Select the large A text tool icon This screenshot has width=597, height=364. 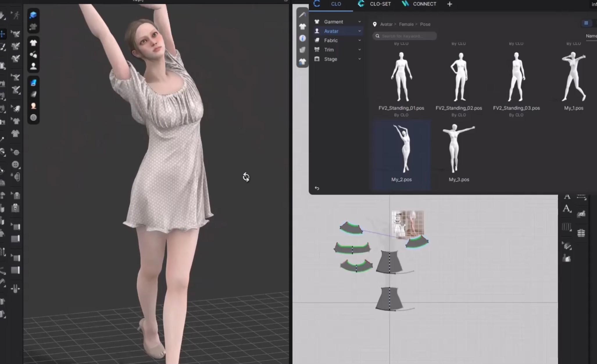click(x=566, y=208)
